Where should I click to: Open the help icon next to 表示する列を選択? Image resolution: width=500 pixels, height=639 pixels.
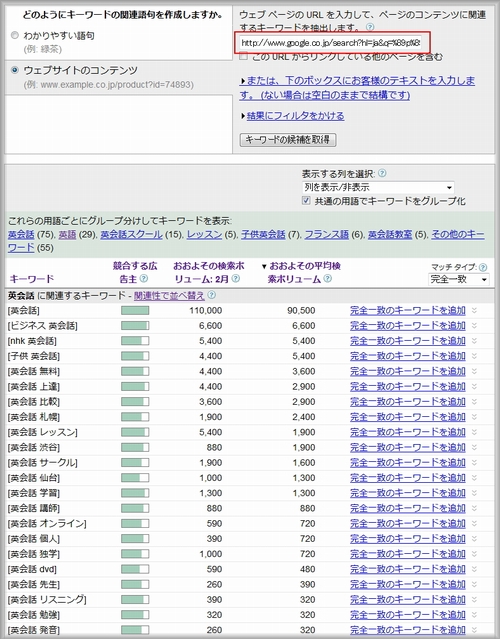[x=382, y=173]
